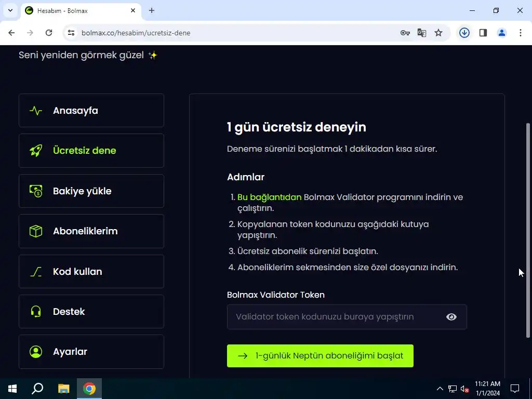Open the Chrome three-dot menu

(521, 33)
